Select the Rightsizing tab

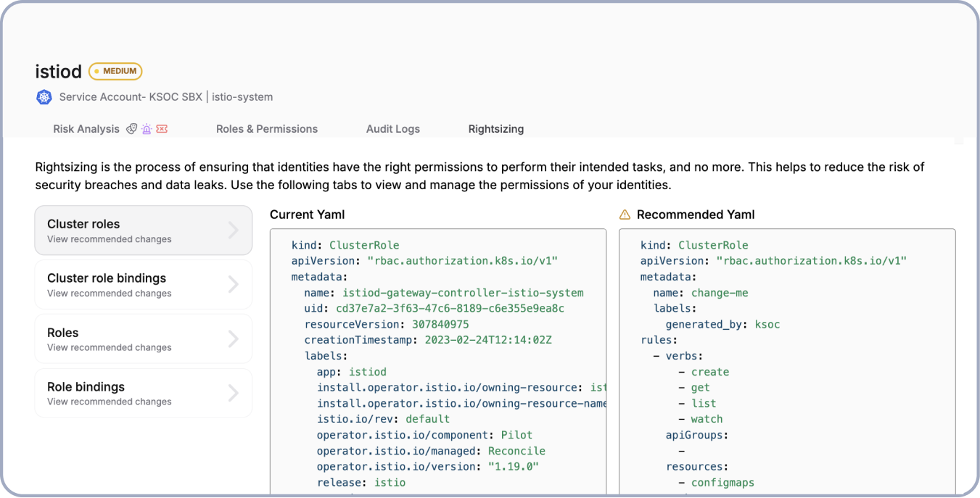pos(496,129)
